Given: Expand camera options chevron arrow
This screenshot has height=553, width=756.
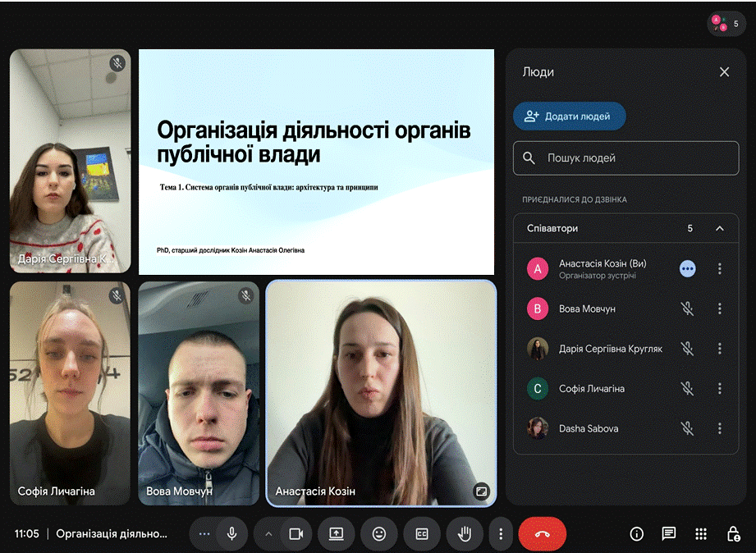Looking at the screenshot, I should (268, 533).
